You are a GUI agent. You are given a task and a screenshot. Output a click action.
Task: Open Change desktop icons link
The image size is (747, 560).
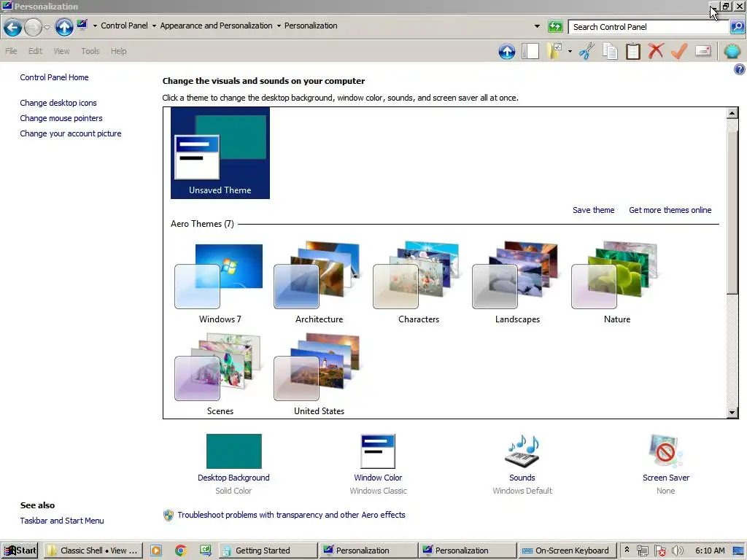[x=58, y=103]
